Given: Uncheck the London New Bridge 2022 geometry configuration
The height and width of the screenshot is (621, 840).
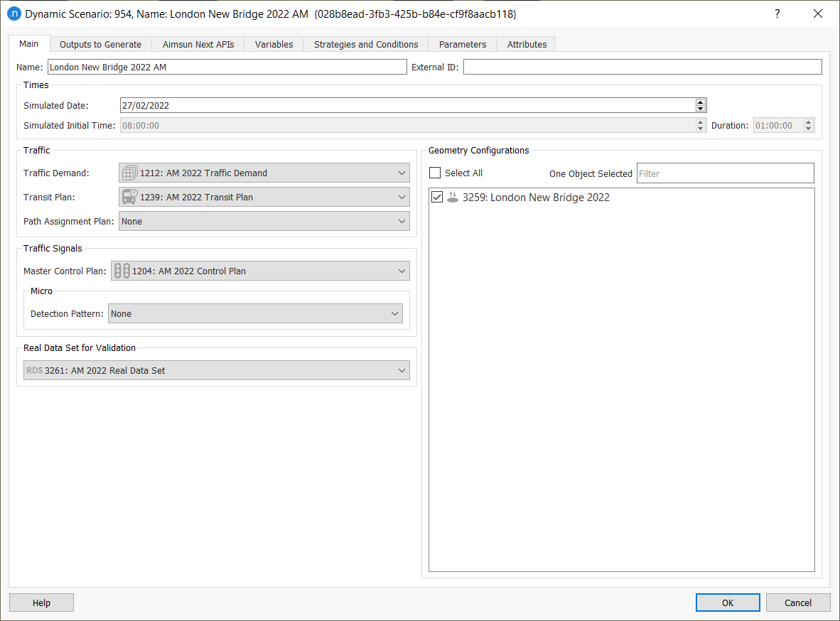Looking at the screenshot, I should click(436, 197).
